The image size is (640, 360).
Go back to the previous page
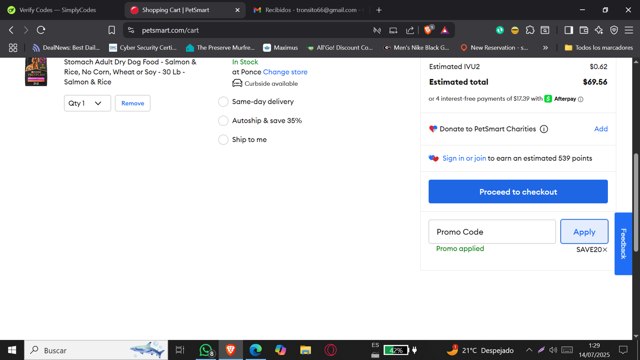11,30
